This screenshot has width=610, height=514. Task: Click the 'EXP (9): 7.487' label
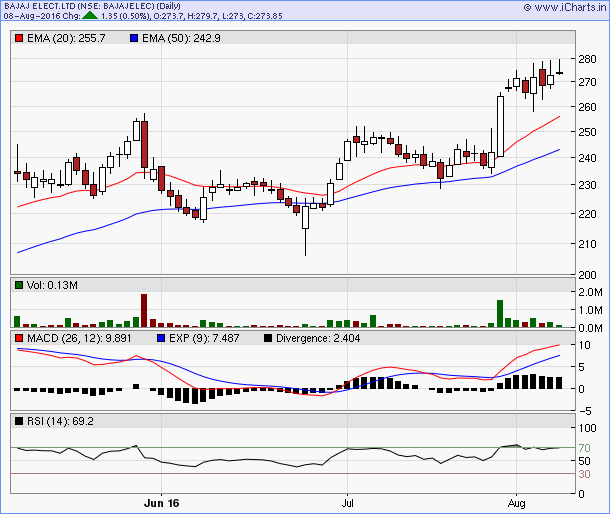tap(204, 338)
